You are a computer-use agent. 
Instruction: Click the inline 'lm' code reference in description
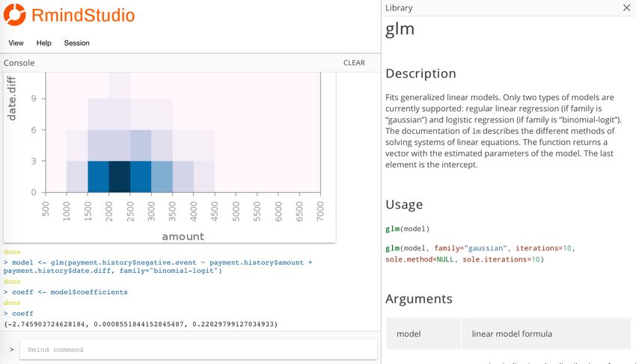click(476, 132)
